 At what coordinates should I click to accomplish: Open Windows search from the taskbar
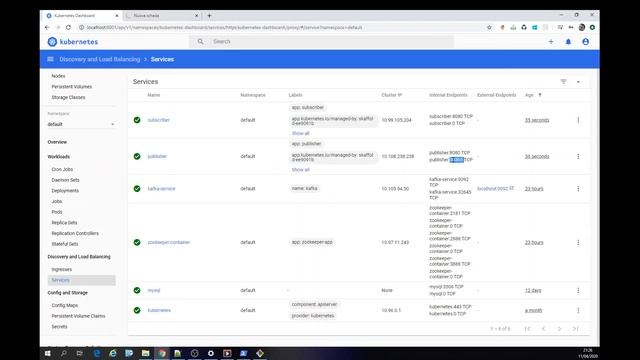(64, 353)
